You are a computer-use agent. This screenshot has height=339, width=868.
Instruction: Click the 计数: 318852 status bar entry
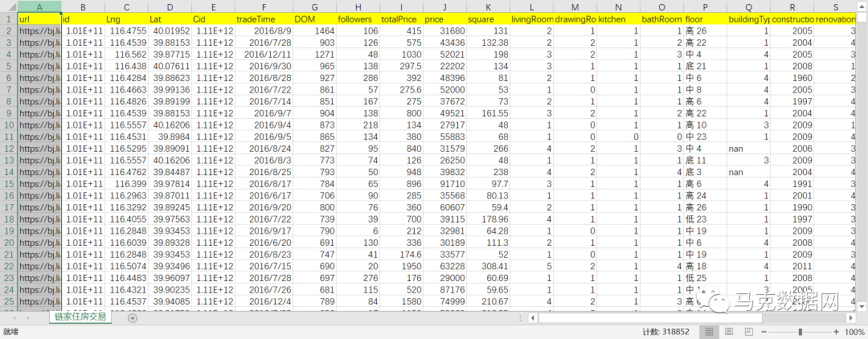coord(666,332)
